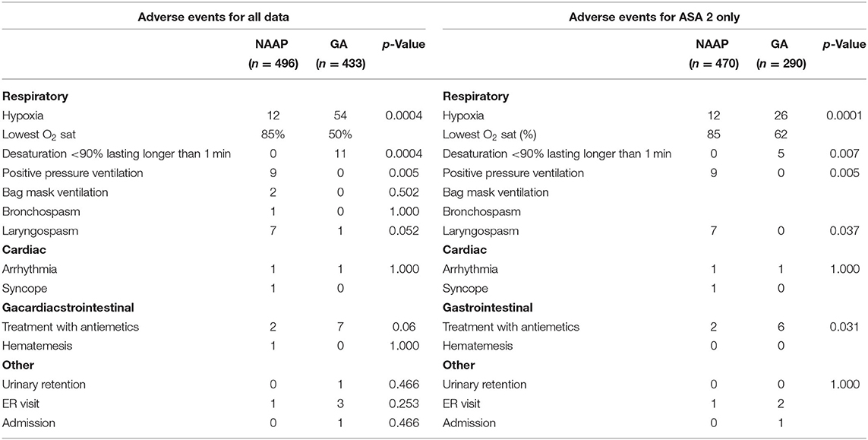The height and width of the screenshot is (440, 868).
Task: Click 'Syncope' label in ASA 2 table
Action: point(466,289)
